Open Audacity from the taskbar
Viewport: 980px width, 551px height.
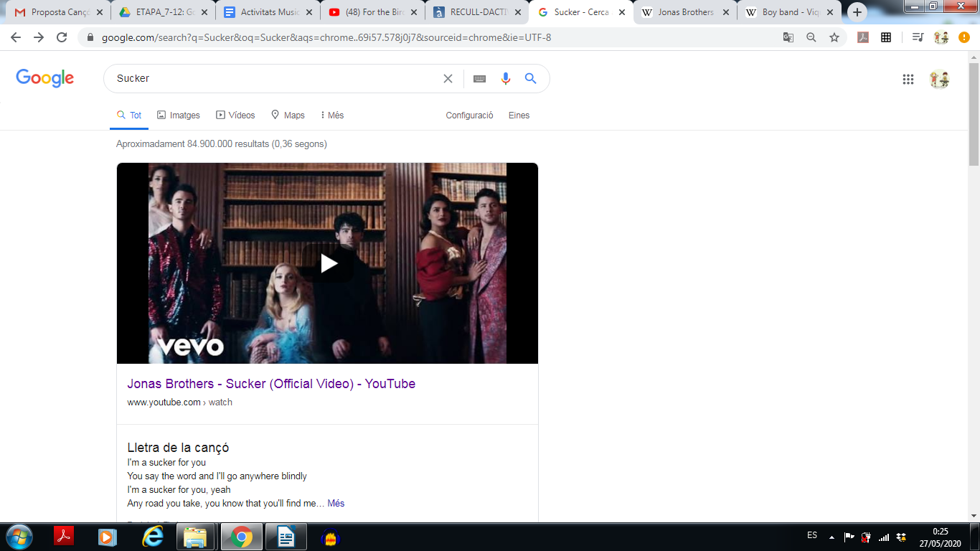(330, 537)
